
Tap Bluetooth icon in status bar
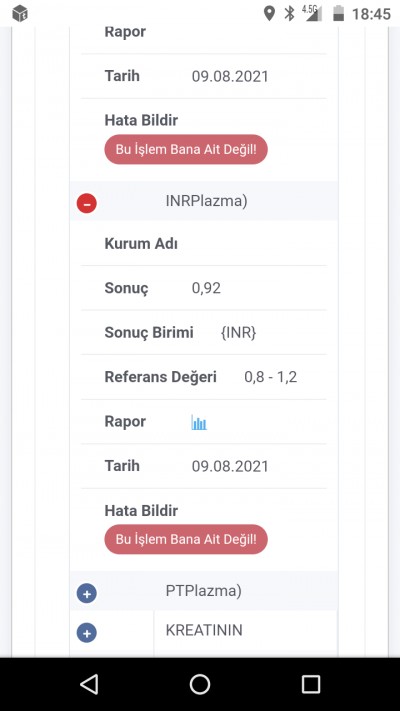tap(289, 14)
